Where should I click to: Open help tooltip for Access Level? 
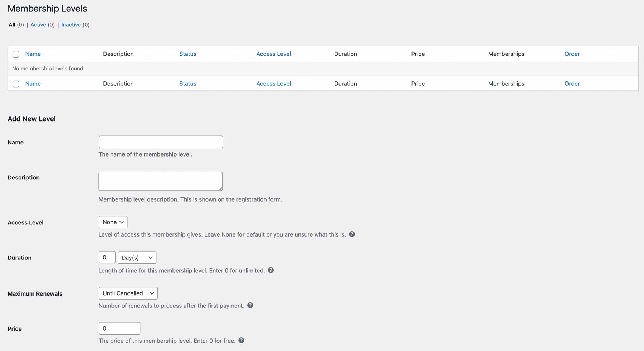coord(352,234)
